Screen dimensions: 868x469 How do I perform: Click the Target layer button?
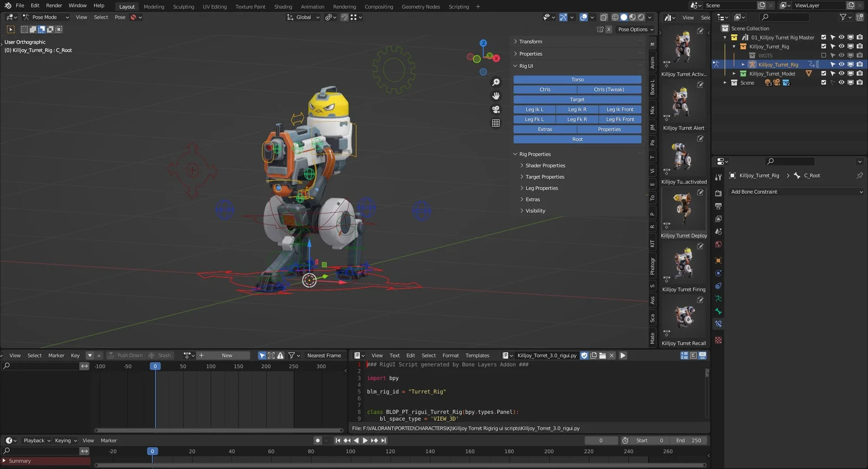tap(577, 100)
